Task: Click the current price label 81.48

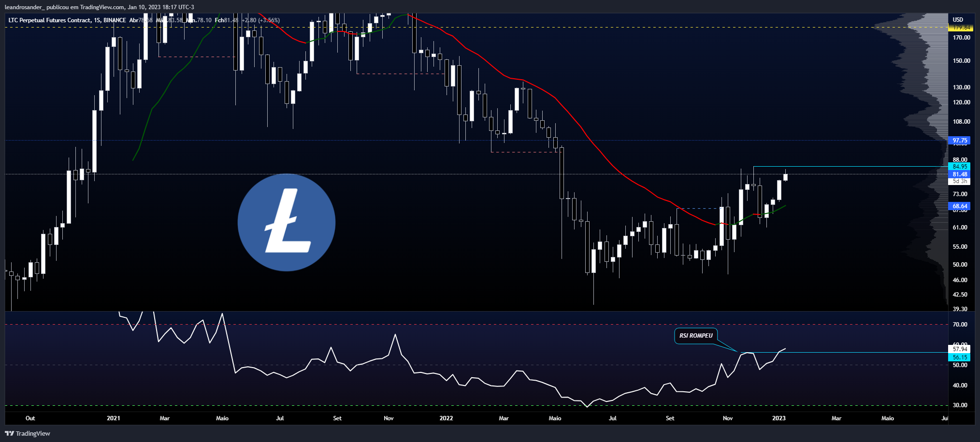Action: (x=959, y=174)
